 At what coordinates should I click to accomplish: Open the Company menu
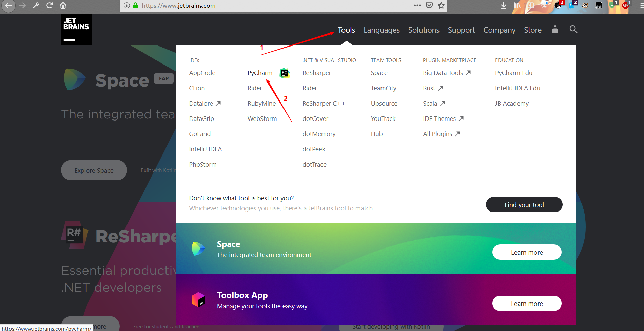pyautogui.click(x=499, y=30)
